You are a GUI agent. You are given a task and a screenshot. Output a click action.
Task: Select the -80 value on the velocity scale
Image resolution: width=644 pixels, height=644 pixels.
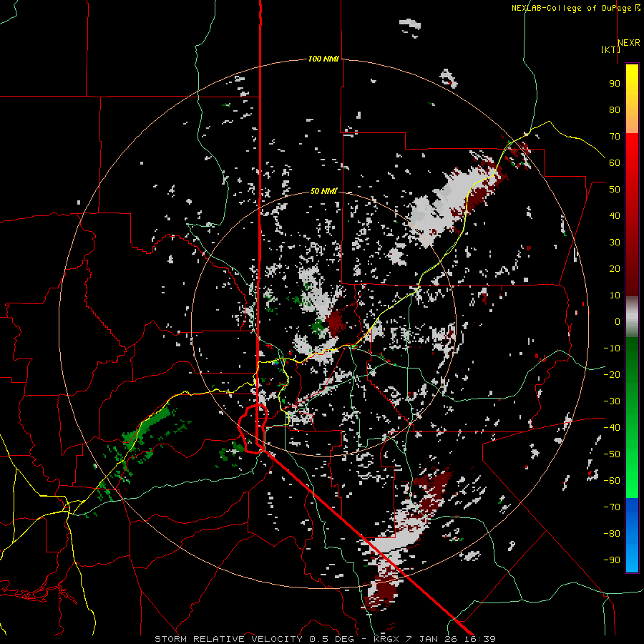pos(612,534)
